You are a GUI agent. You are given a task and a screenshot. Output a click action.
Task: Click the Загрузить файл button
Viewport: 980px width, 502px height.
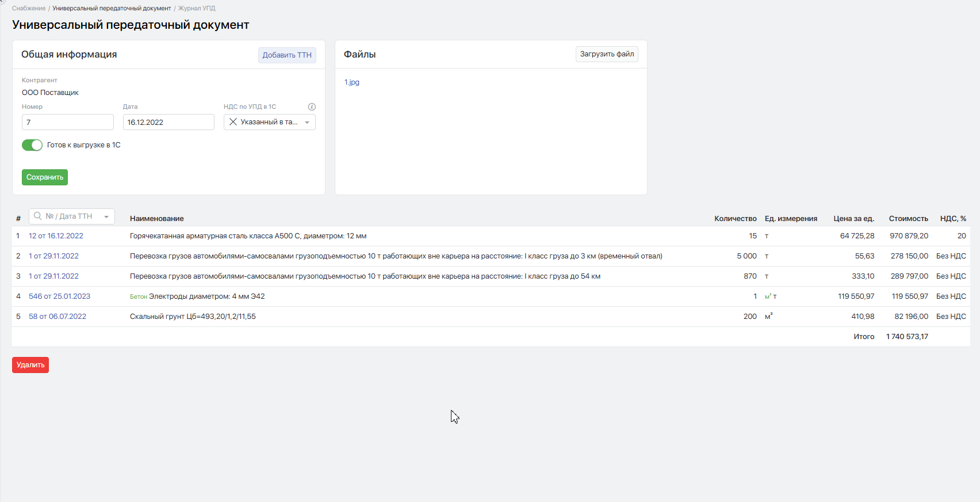(x=607, y=54)
